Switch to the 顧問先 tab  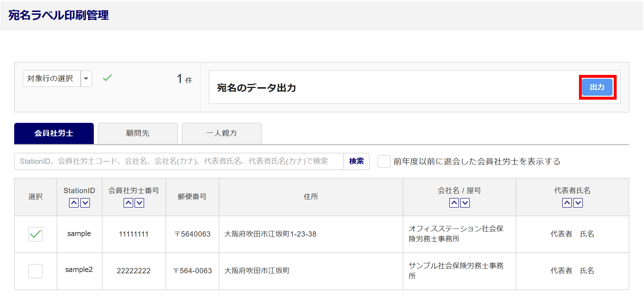click(x=138, y=133)
